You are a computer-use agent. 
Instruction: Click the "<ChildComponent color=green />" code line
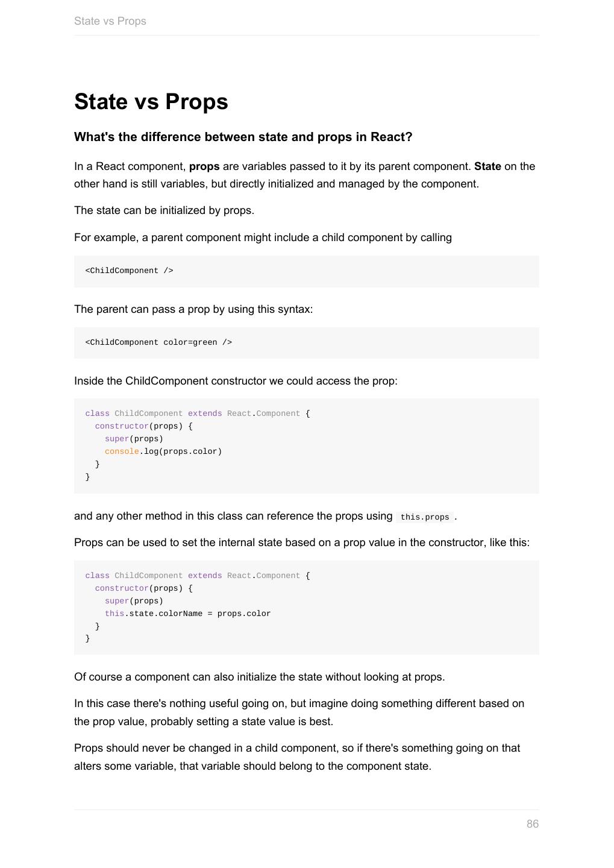(158, 342)
